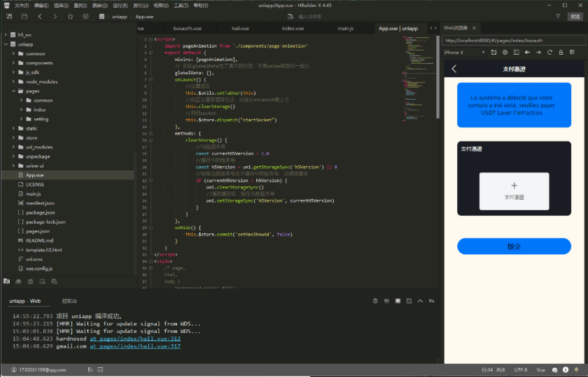
Task: Click the star bookmark toolbar icon
Action: click(70, 17)
